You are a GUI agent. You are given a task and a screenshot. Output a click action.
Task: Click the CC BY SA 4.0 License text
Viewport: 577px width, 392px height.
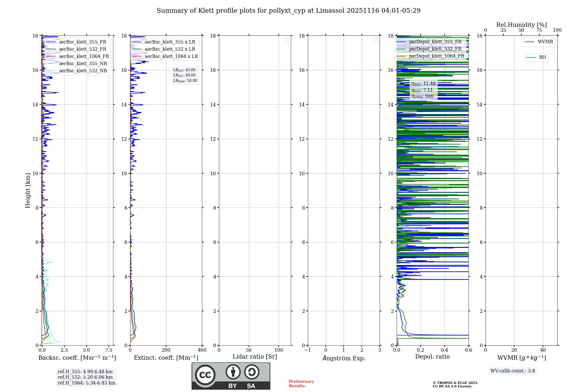(x=452, y=386)
